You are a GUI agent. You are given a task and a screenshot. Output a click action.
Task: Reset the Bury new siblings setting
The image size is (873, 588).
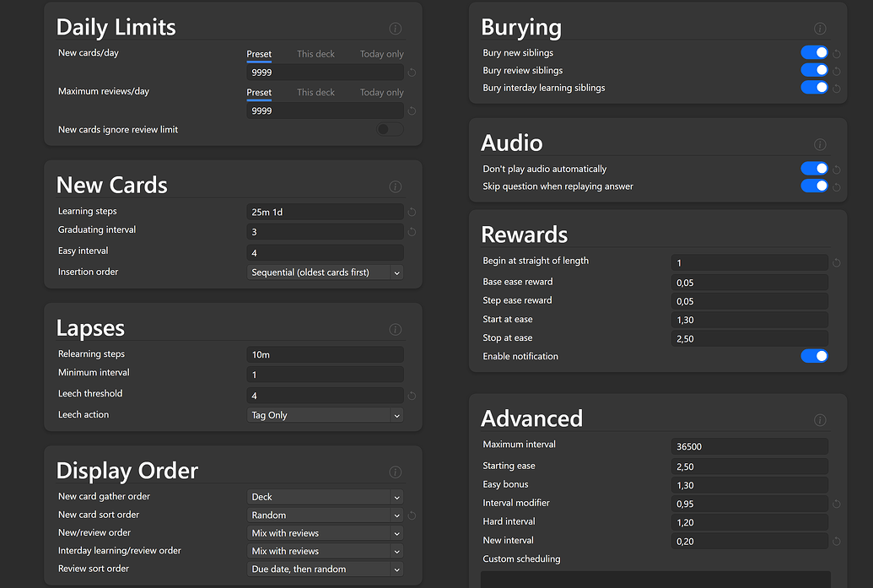pyautogui.click(x=835, y=52)
